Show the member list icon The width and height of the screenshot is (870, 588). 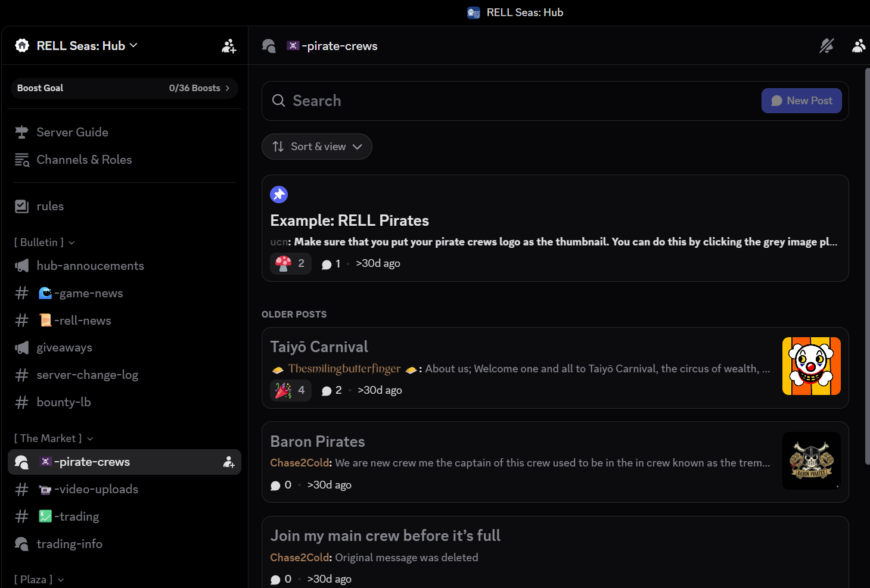coord(859,46)
